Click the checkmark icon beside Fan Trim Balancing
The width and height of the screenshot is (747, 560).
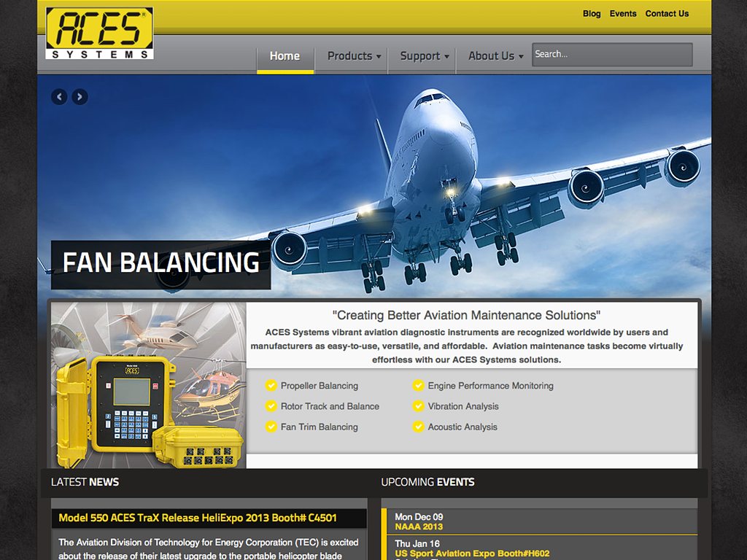pyautogui.click(x=271, y=426)
